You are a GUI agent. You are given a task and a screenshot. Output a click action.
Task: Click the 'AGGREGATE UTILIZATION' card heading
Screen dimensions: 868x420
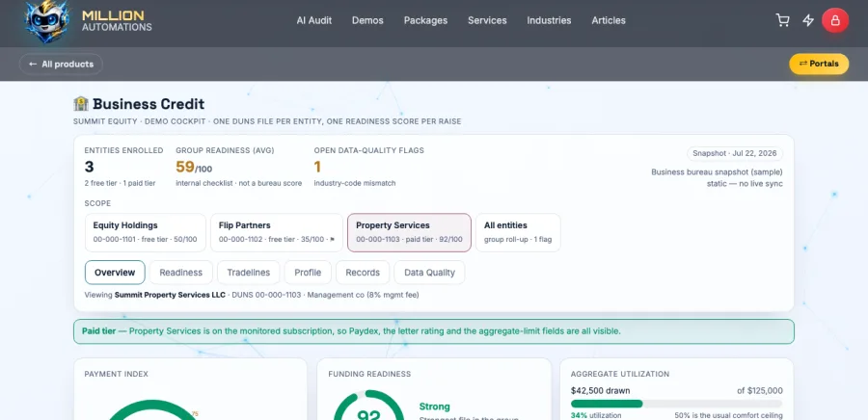[x=620, y=374]
